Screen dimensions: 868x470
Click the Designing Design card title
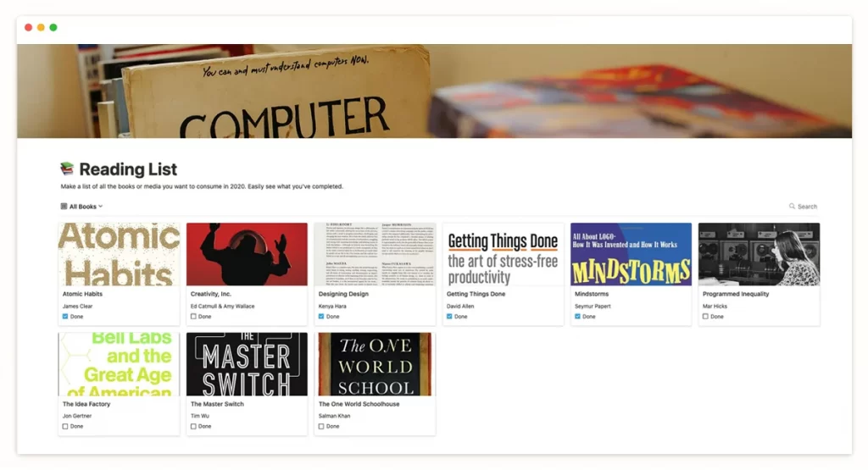point(343,294)
